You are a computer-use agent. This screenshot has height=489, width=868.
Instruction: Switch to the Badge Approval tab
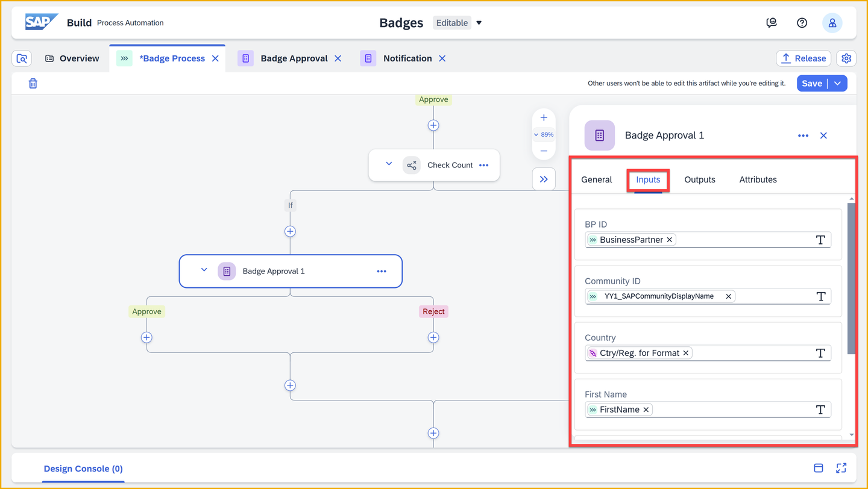tap(294, 58)
